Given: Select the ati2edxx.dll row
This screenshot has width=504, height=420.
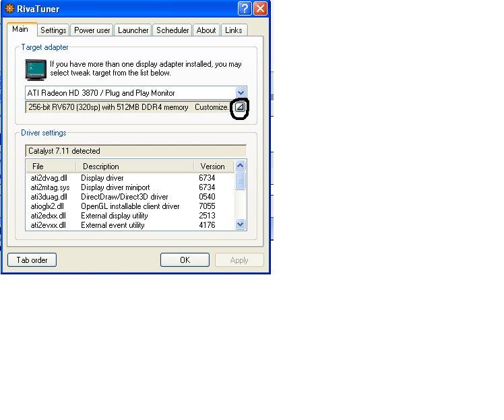Looking at the screenshot, I should (x=130, y=216).
